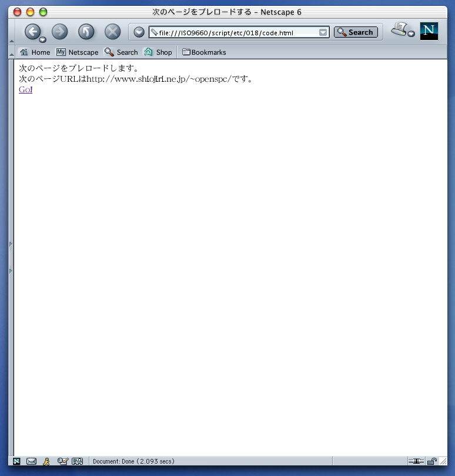Image resolution: width=455 pixels, height=476 pixels.
Task: Go back with the Back arrow button
Action: [32, 31]
